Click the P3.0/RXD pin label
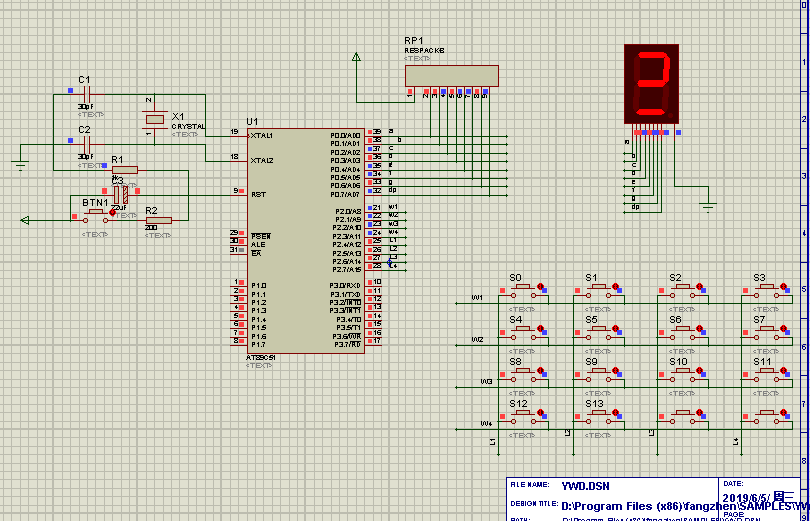The height and width of the screenshot is (521, 810). [345, 286]
